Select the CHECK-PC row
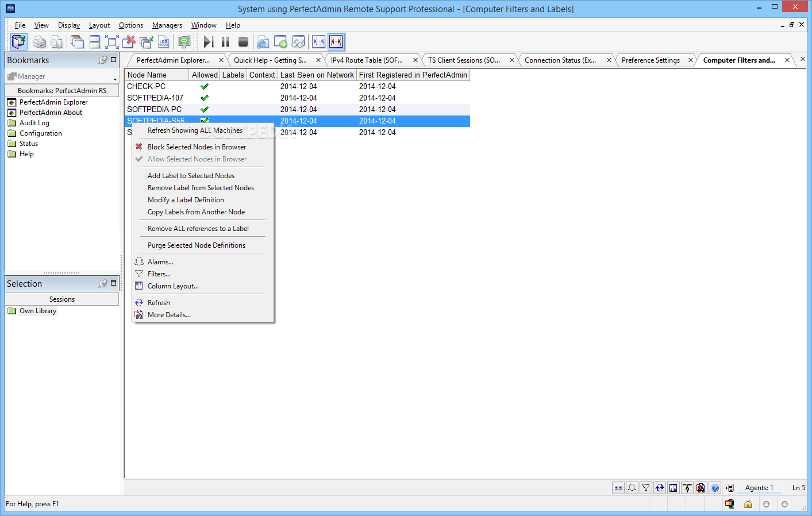Screen dimensions: 812x516 298,86
